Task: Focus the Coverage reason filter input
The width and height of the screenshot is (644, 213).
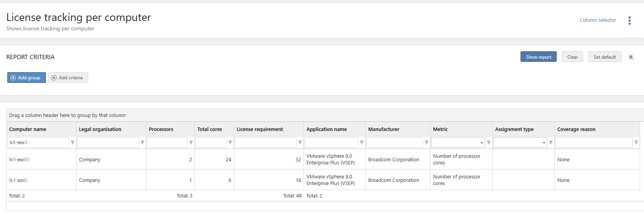Action: [x=594, y=143]
